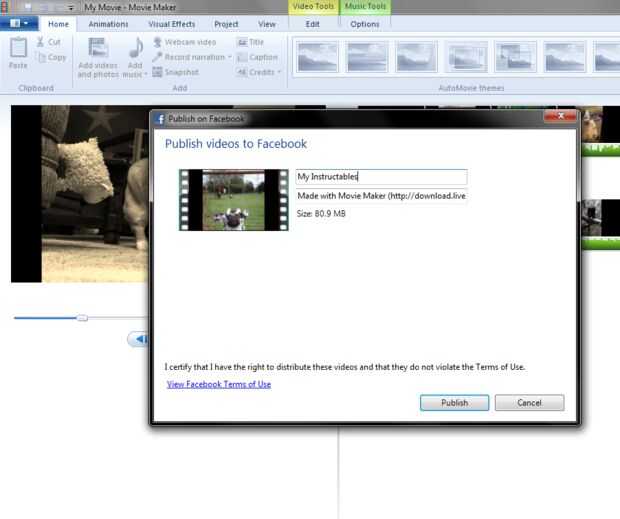
Task: Switch to the Home ribbon tab
Action: [x=58, y=24]
